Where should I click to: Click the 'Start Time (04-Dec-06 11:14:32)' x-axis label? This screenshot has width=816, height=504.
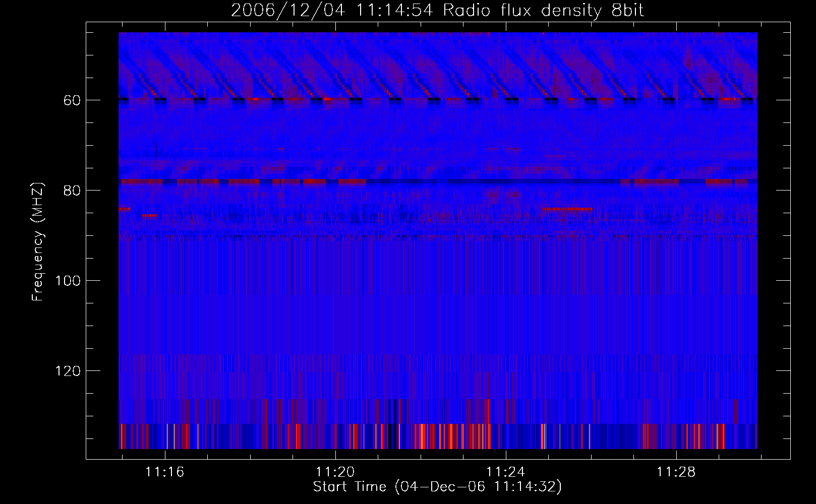click(x=437, y=487)
